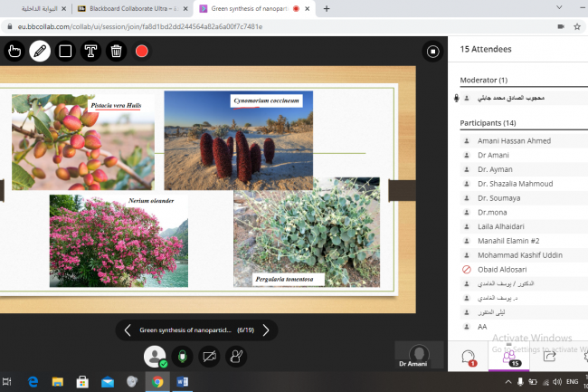Select the text annotation tool
588x392 pixels.
tap(90, 51)
